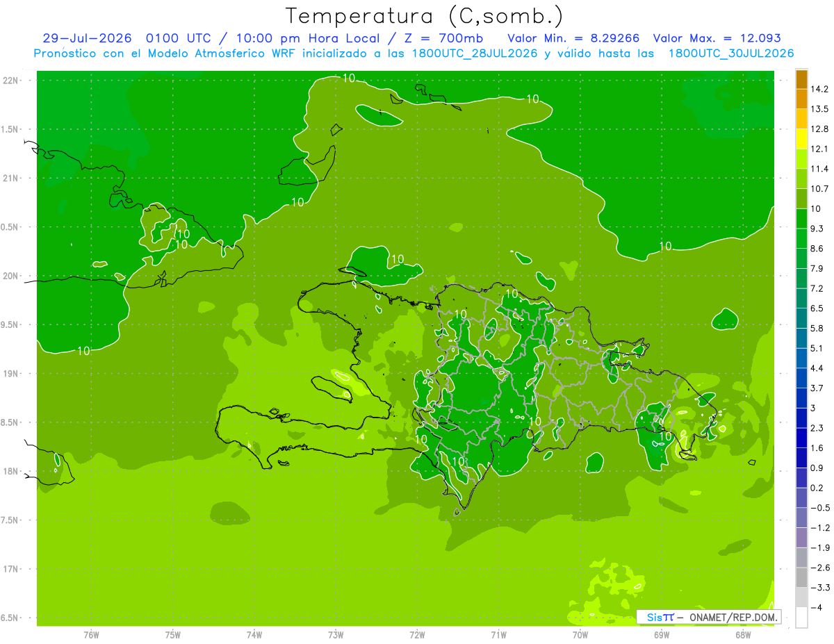
Task: Click the 'Temperatura (C,somb.)' chart title
Action: [x=425, y=16]
